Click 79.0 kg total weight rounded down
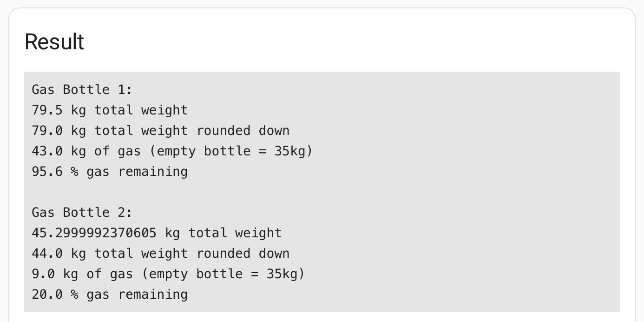The width and height of the screenshot is (644, 322). point(161,130)
